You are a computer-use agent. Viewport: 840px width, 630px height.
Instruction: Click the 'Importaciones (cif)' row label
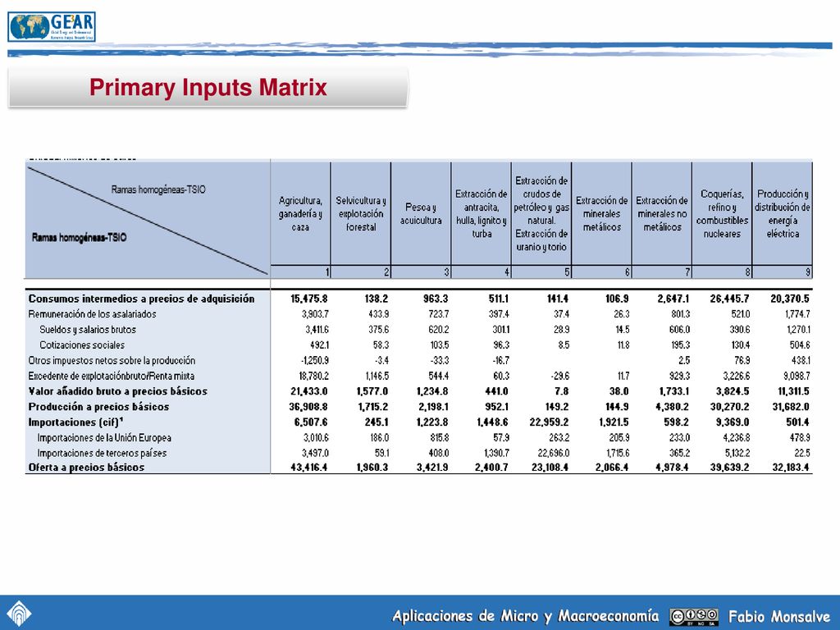[x=75, y=422]
